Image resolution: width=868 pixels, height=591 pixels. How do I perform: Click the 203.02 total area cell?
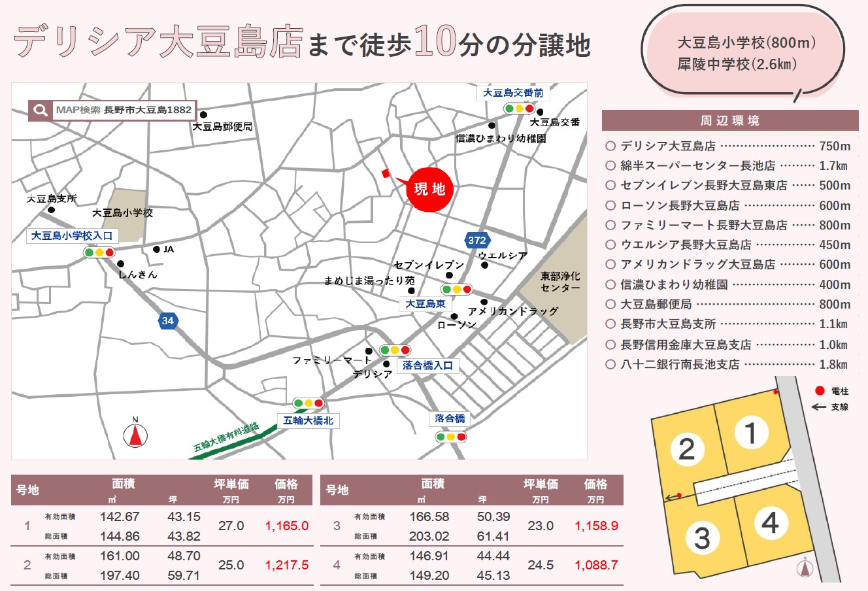[429, 536]
